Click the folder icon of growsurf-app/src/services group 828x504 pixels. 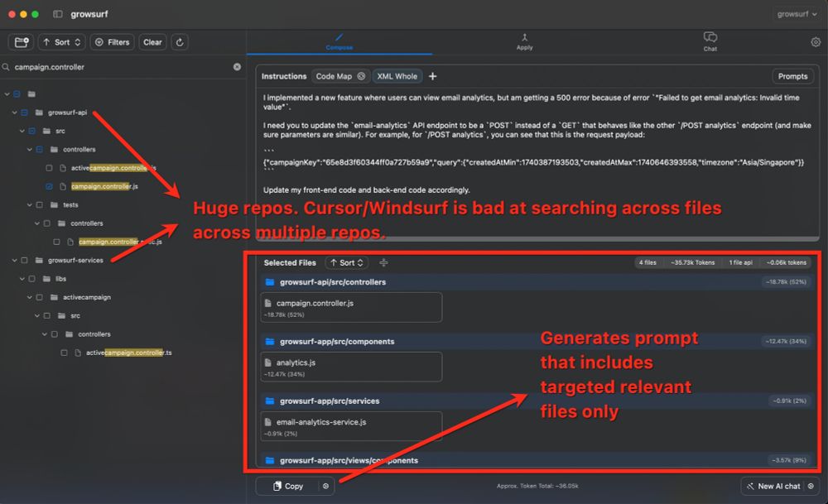(x=270, y=401)
